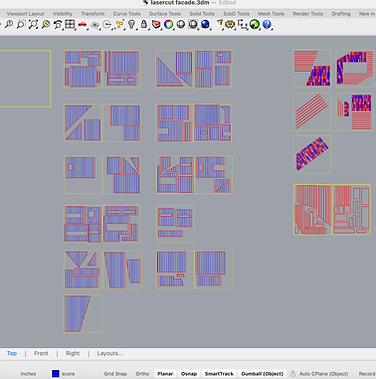Select the Zoom Dynamic magnifier tool
Image resolution: width=376 pixels, height=379 pixels.
pos(9,24)
